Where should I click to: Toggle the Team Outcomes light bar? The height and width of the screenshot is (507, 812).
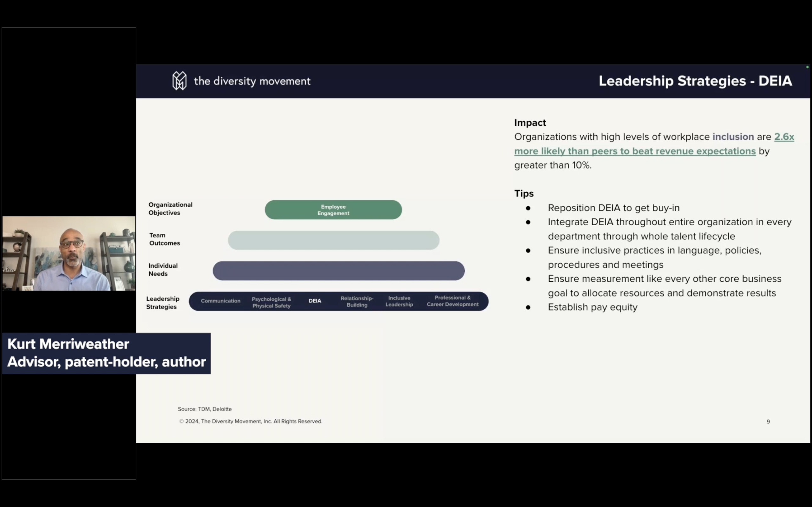pos(333,240)
